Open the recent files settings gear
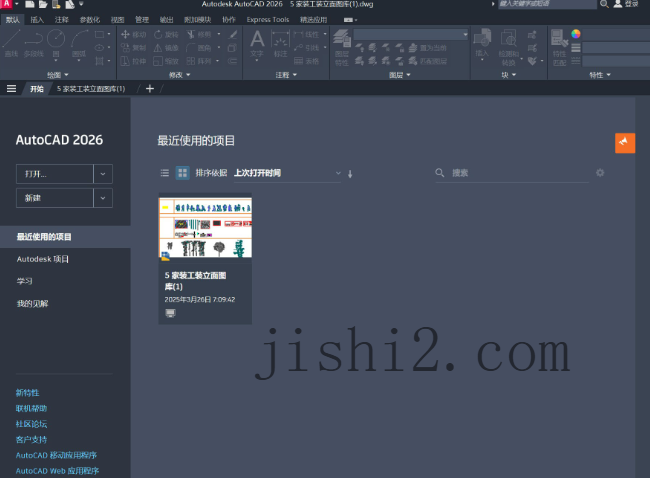Screen dimensions: 650x478 coord(600,172)
